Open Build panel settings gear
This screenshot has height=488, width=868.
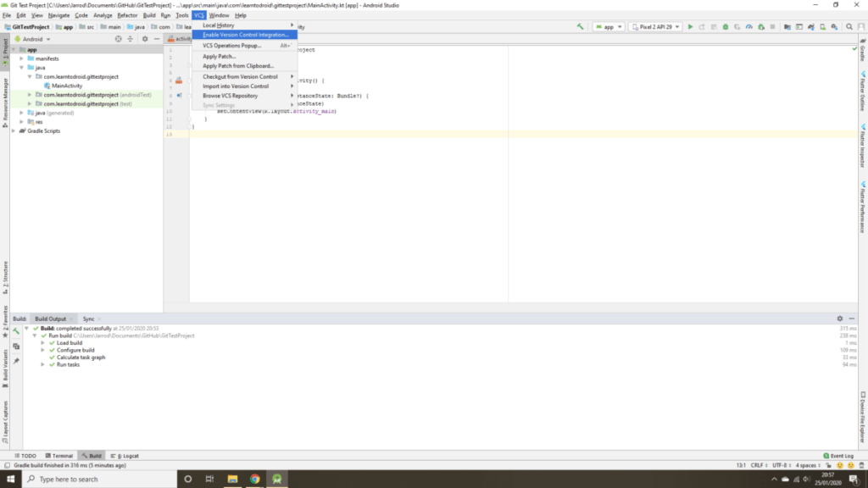(840, 319)
